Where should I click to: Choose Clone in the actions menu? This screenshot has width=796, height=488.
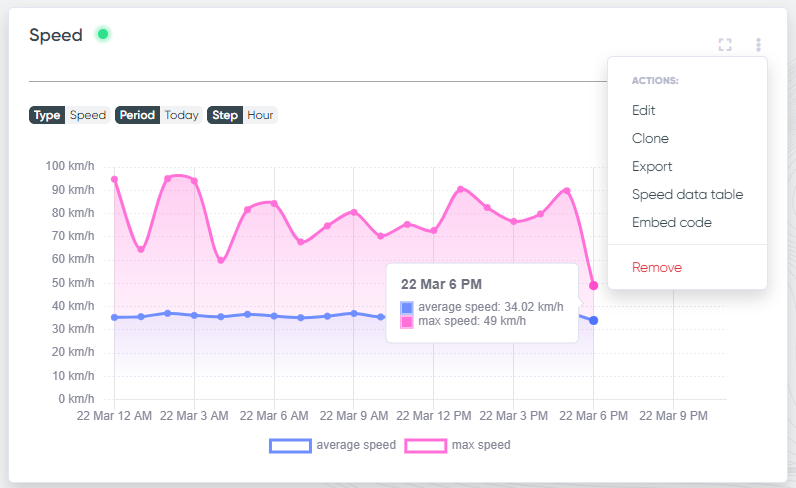(650, 138)
